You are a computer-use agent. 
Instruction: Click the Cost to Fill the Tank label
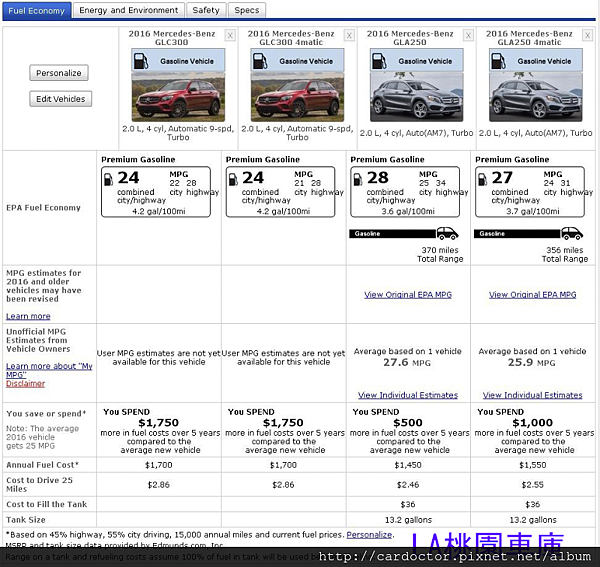coord(47,504)
